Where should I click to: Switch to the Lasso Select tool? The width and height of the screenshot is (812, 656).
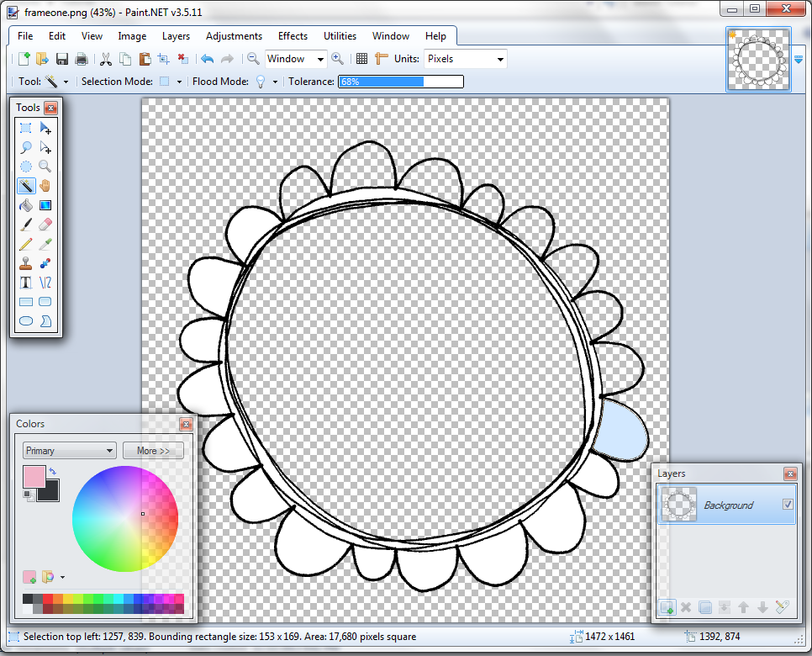(x=26, y=147)
